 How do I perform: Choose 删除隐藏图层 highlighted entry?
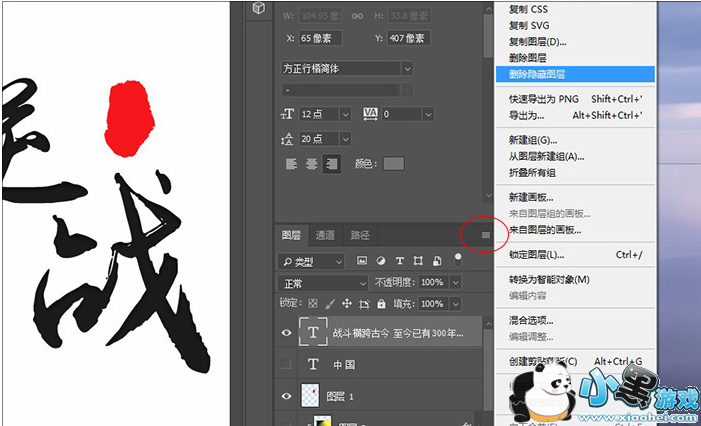tap(575, 74)
